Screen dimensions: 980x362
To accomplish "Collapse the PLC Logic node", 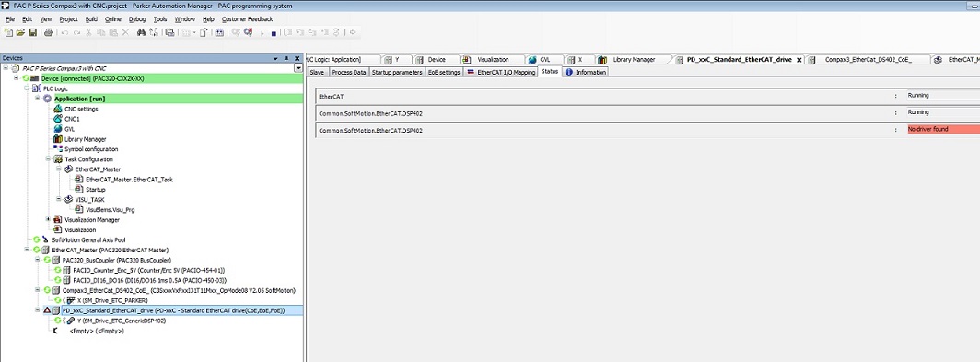I will pyautogui.click(x=27, y=88).
